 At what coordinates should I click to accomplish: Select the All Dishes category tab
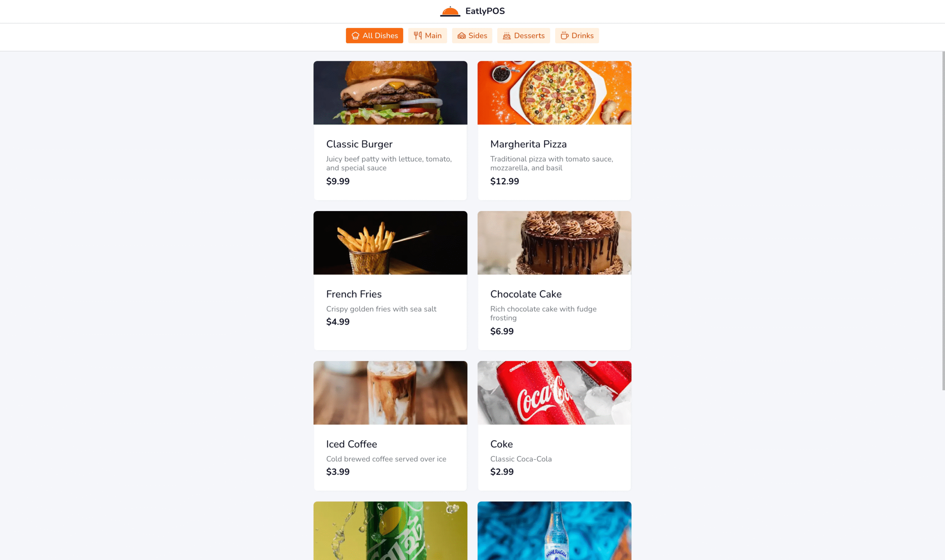[x=374, y=35]
